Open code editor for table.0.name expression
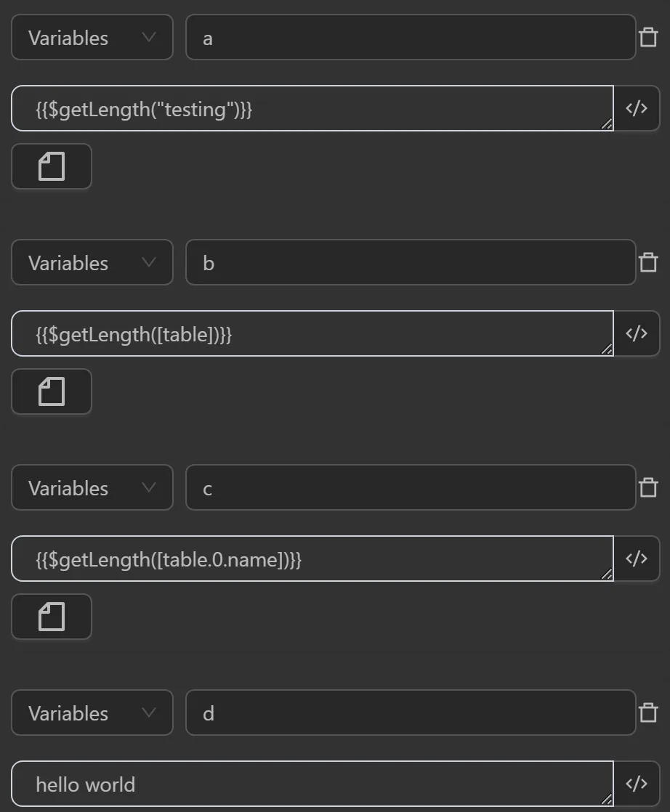The width and height of the screenshot is (670, 812). (x=637, y=559)
